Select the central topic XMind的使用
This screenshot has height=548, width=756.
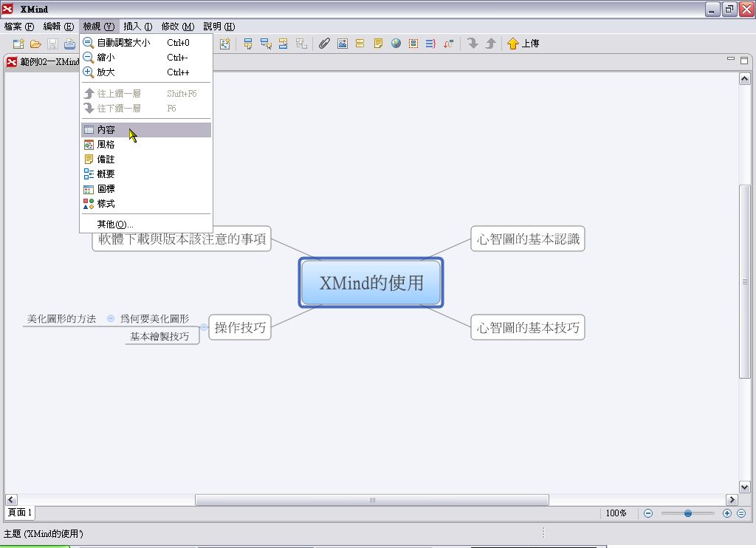tap(371, 283)
